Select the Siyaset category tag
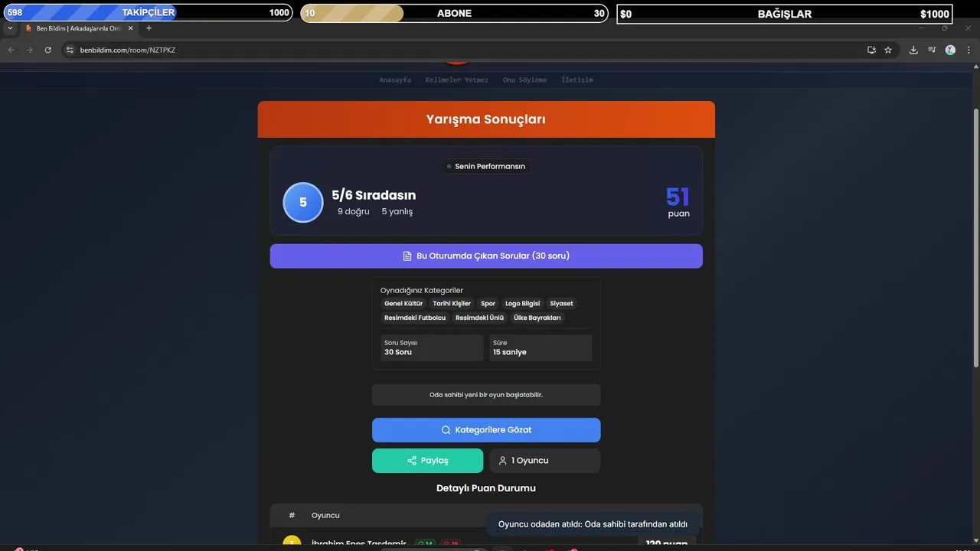Screen dimensions: 980x551 (561, 304)
